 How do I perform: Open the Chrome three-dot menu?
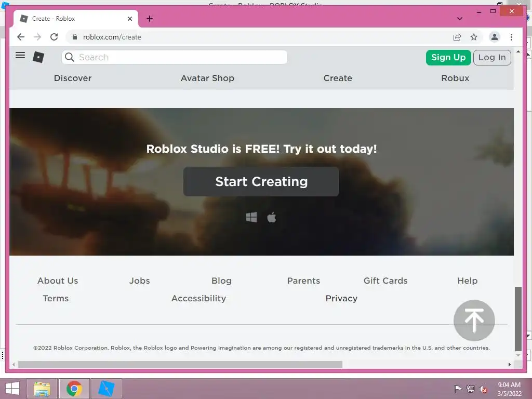[x=511, y=37]
